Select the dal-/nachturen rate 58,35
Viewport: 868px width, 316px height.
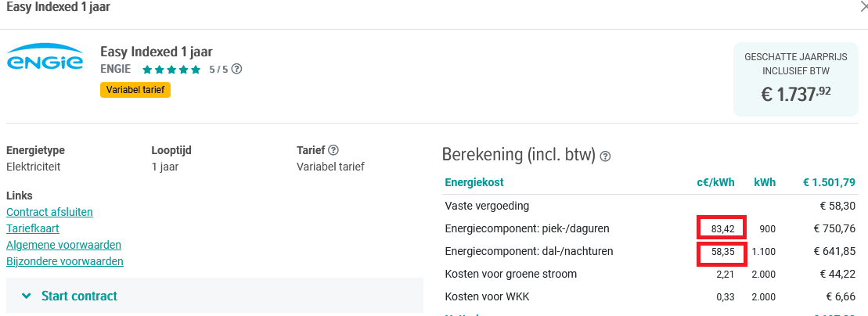tap(721, 252)
